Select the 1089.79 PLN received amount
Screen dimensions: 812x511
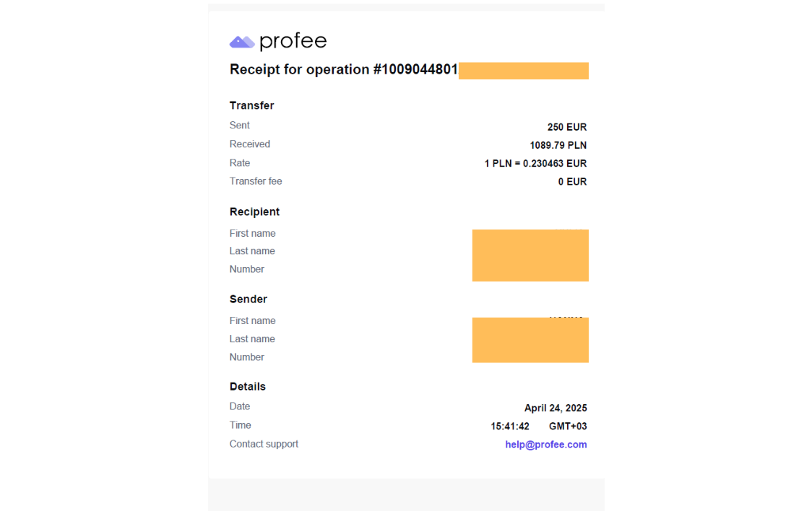coord(558,145)
